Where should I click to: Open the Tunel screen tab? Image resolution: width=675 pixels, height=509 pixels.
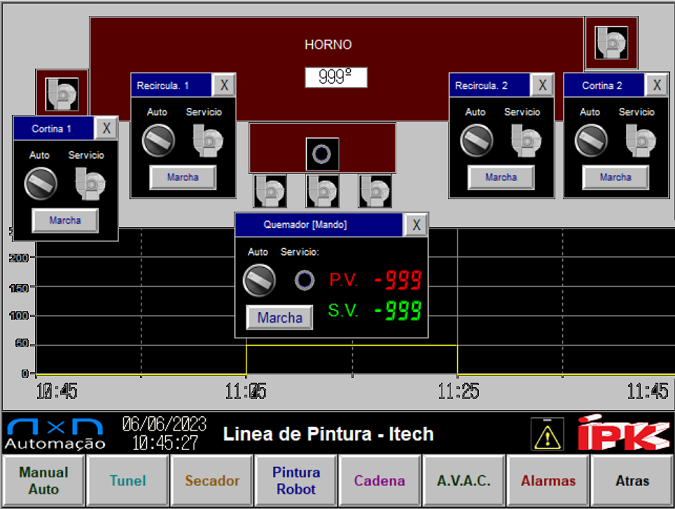[128, 480]
